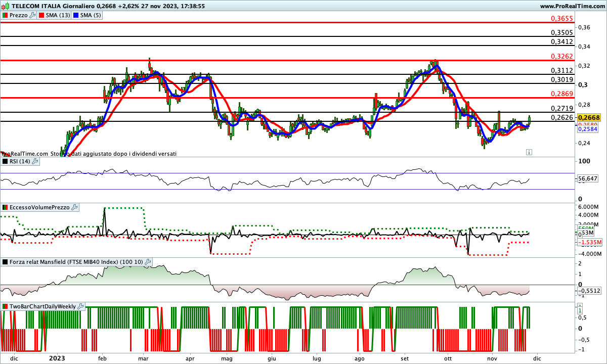This screenshot has height=364, width=607.
Task: Click the Forza relat Mansfield black swatch
Action: 5,262
